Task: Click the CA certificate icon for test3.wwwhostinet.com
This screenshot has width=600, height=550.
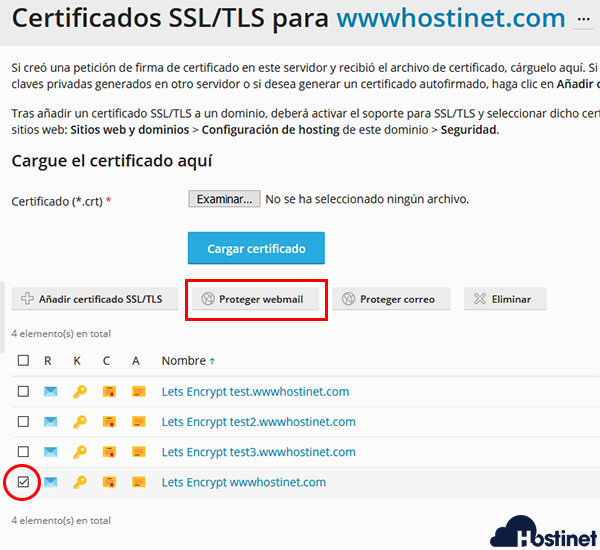Action: point(139,452)
